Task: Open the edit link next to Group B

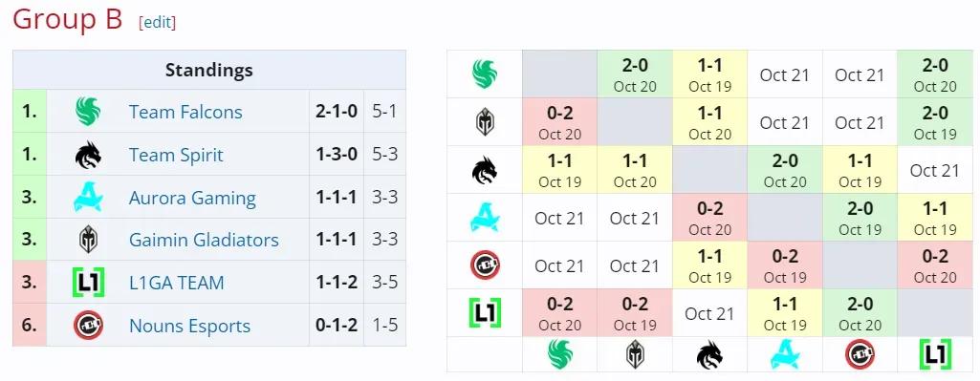Action: pyautogui.click(x=158, y=23)
